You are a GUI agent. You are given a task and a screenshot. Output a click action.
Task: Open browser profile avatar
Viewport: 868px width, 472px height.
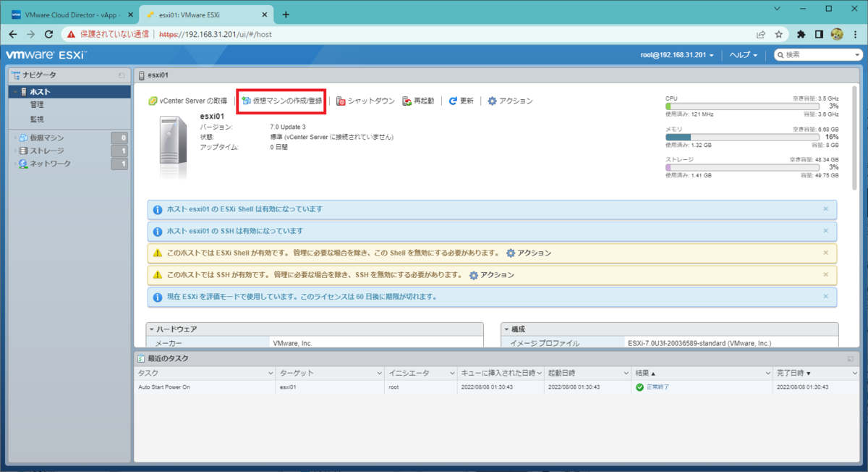[x=837, y=34]
